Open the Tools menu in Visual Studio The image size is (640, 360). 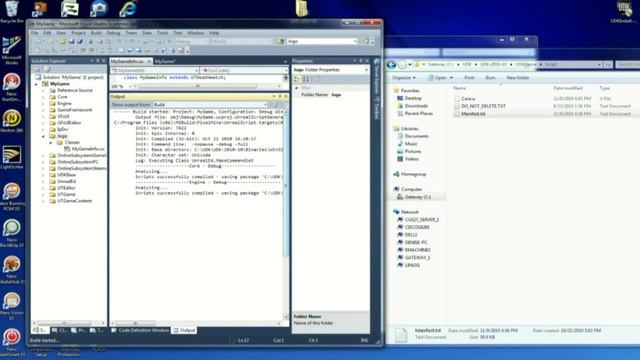point(162,33)
